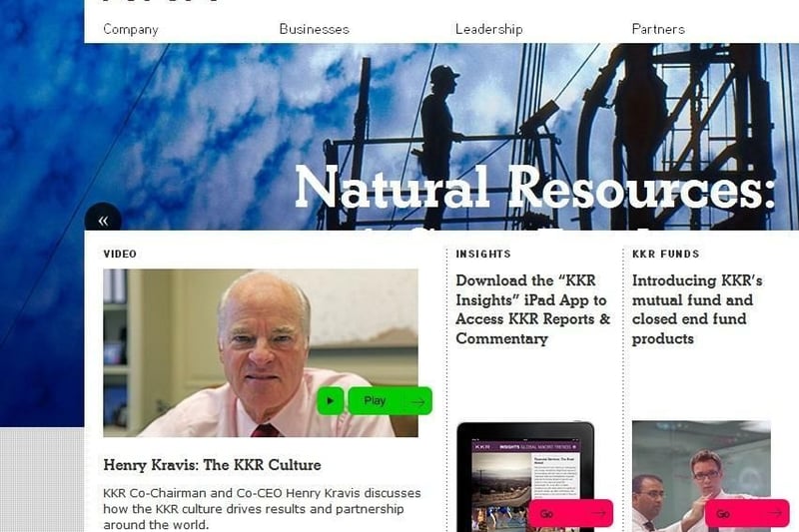Screen dimensions: 799x532
Task: Open the Leadership menu
Action: click(x=489, y=29)
